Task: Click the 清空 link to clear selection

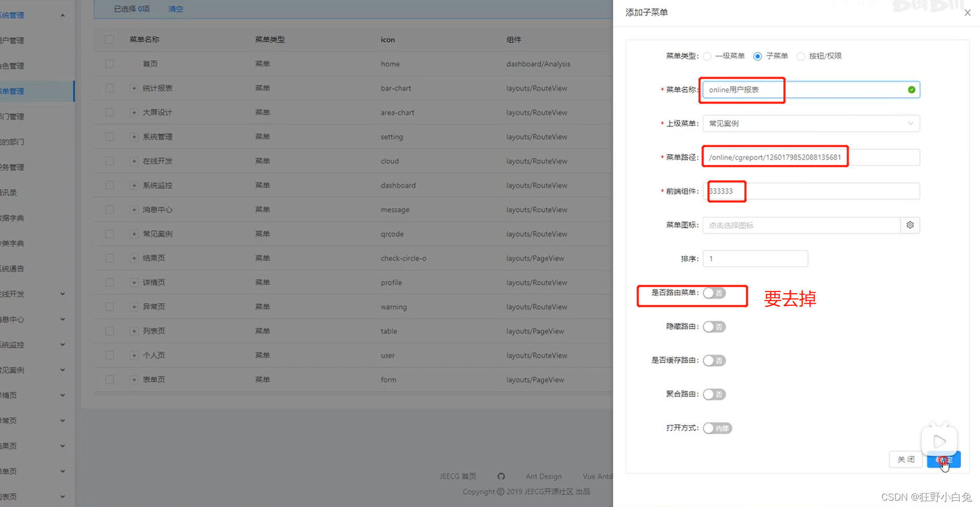Action: click(x=176, y=9)
